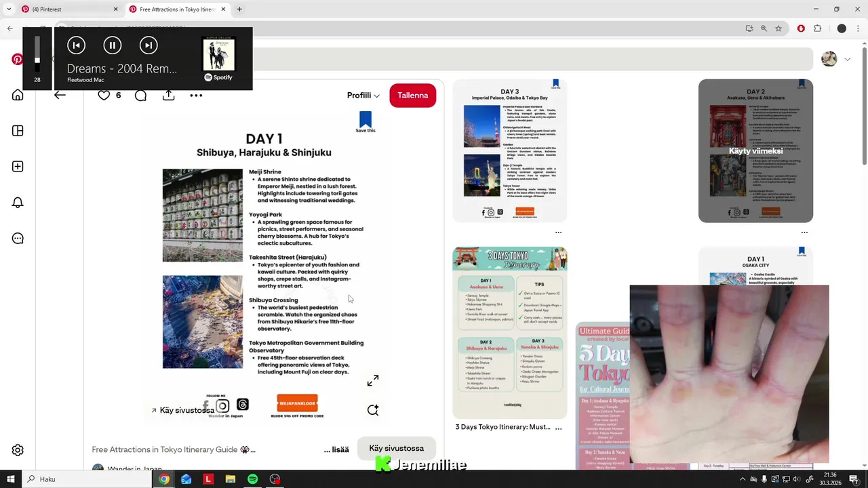Viewport: 868px width, 488px height.
Task: Close the Free Attractions in Tokyo tab
Action: (223, 9)
